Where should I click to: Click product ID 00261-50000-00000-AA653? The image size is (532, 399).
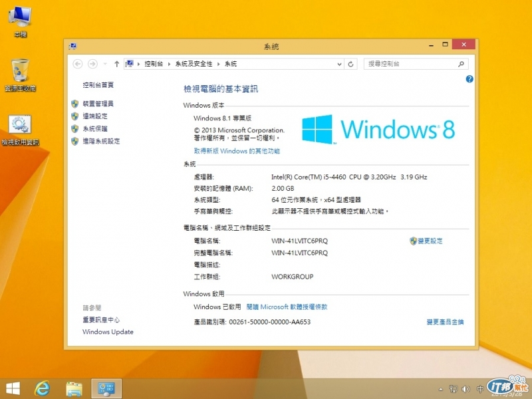click(x=270, y=322)
